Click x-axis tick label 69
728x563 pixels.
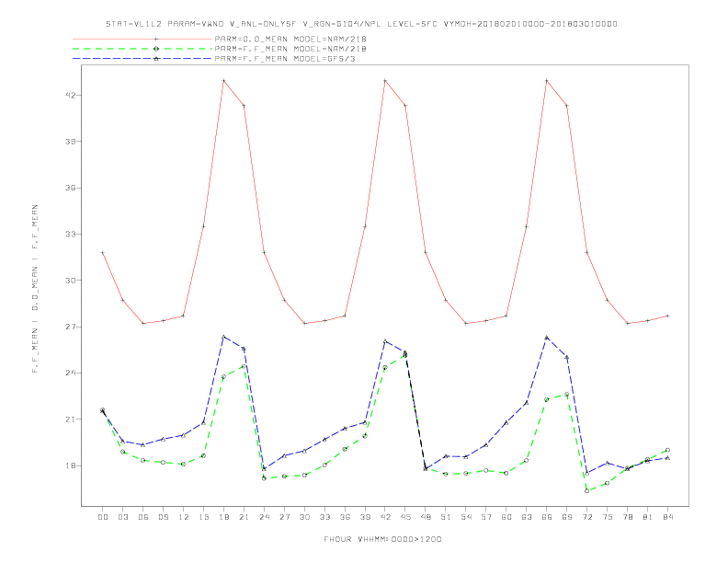click(x=567, y=517)
